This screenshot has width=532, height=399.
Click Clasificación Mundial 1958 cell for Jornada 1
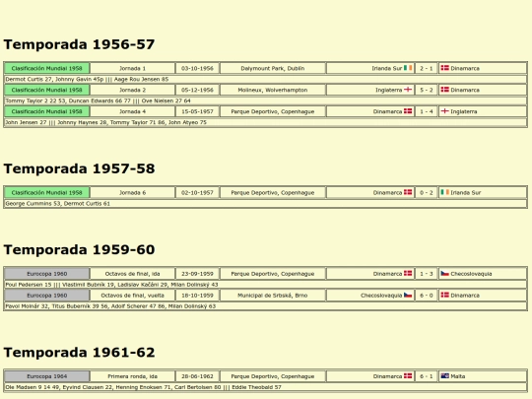coord(47,68)
